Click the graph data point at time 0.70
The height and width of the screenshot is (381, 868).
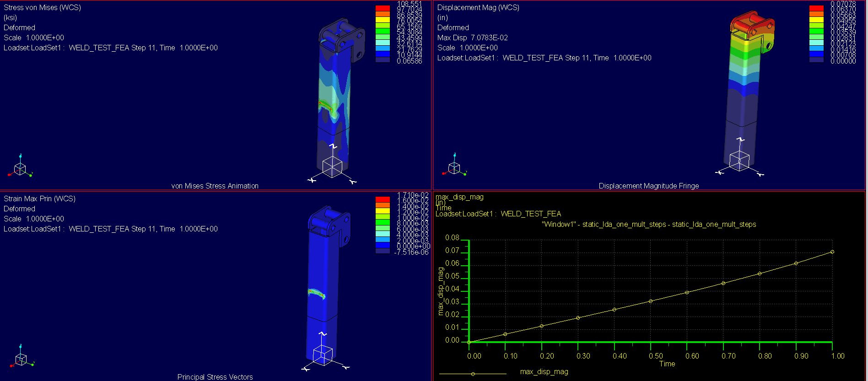point(723,284)
